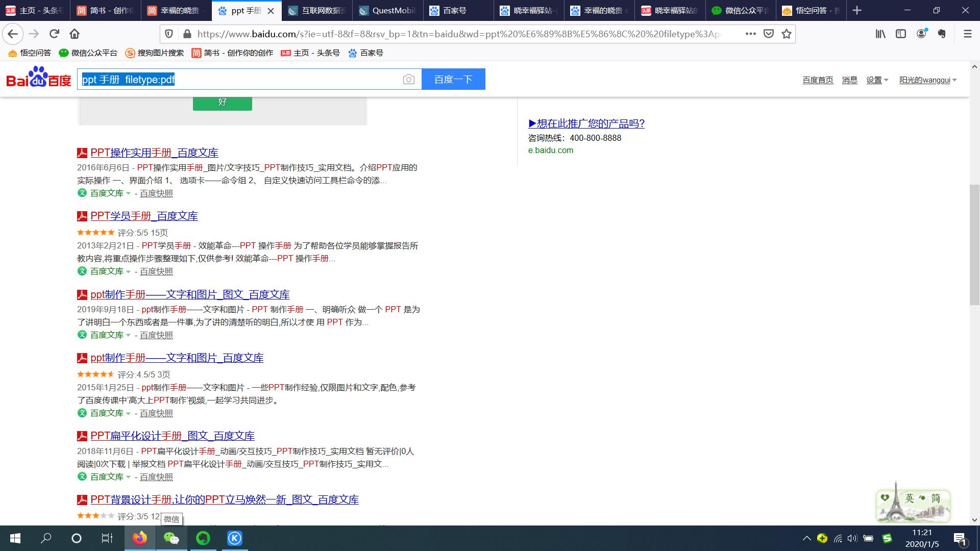
Task: Click the browser forward arrow button
Action: (x=34, y=34)
